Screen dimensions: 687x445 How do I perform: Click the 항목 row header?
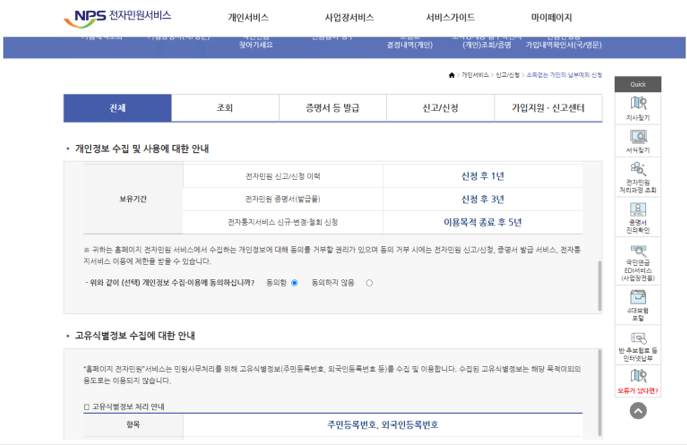[x=133, y=425]
